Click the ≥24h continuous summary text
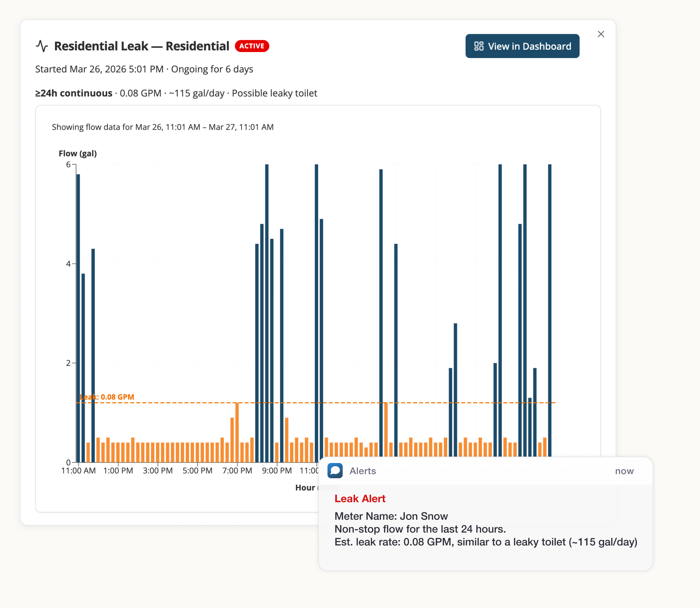Viewport: 700px width, 608px height. point(74,93)
